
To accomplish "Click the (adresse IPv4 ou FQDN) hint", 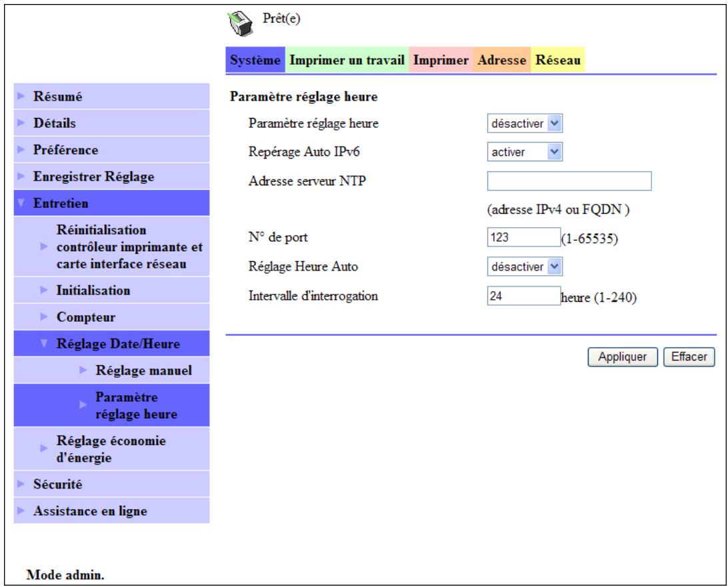I will 558,210.
